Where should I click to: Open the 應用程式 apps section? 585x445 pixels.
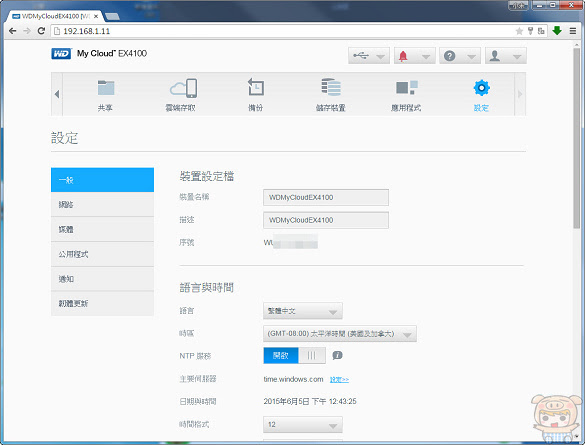[x=406, y=95]
